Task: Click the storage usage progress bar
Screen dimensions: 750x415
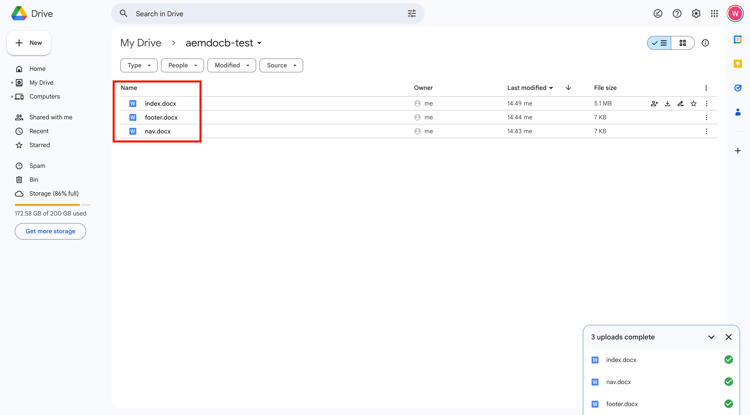Action: 53,205
